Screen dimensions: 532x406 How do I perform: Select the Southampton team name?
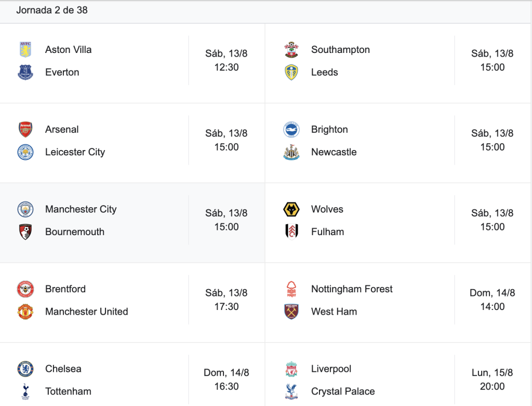pos(340,49)
